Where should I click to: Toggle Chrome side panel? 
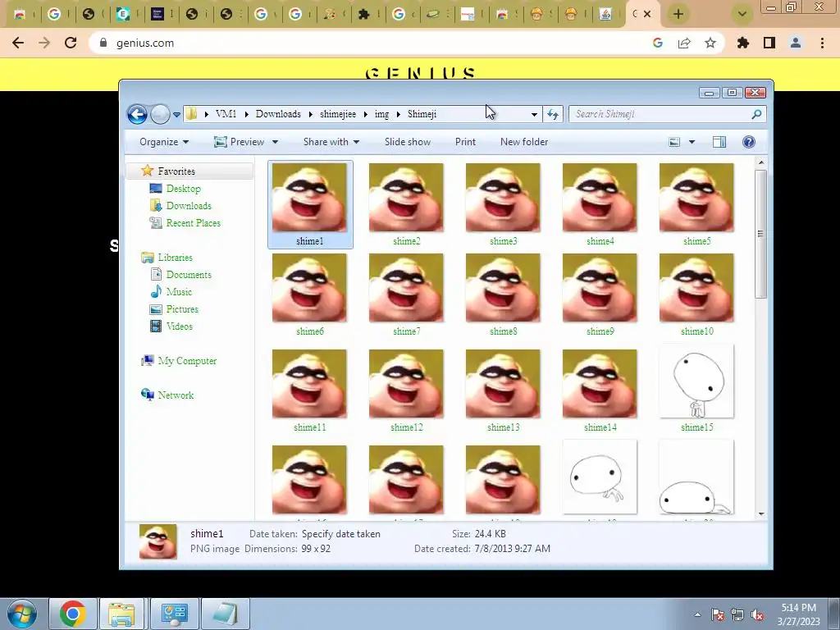(769, 43)
